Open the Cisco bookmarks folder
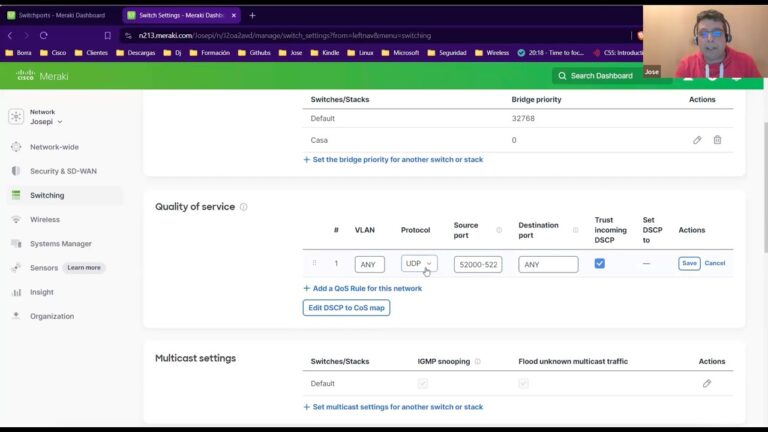The image size is (768, 432). (x=53, y=53)
